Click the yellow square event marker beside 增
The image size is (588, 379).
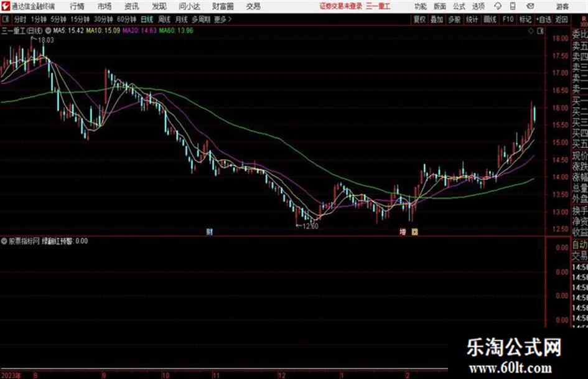coord(414,232)
